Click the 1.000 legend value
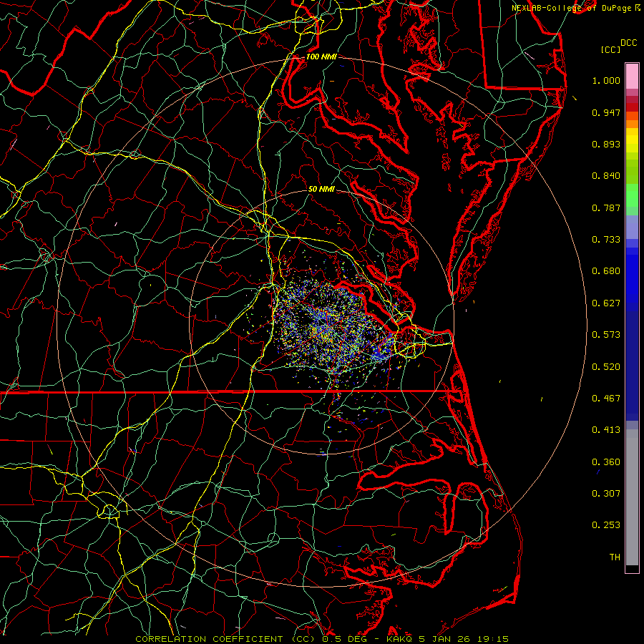Screen dimensions: 644x644 click(x=606, y=80)
